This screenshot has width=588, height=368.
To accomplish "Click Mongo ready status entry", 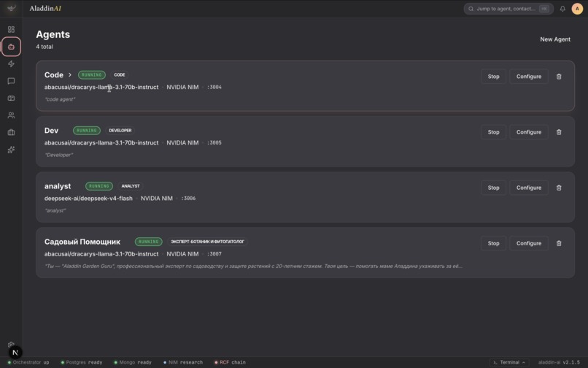I will click(x=133, y=362).
